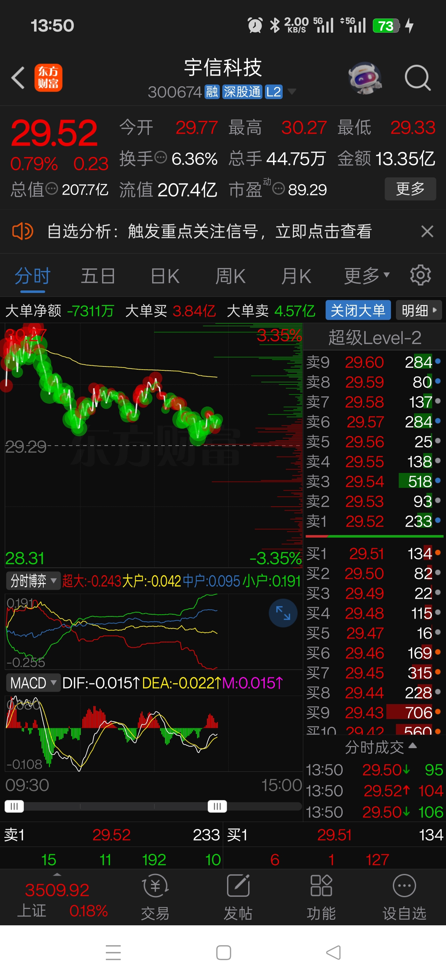Open the robot assistant avatar

[365, 78]
